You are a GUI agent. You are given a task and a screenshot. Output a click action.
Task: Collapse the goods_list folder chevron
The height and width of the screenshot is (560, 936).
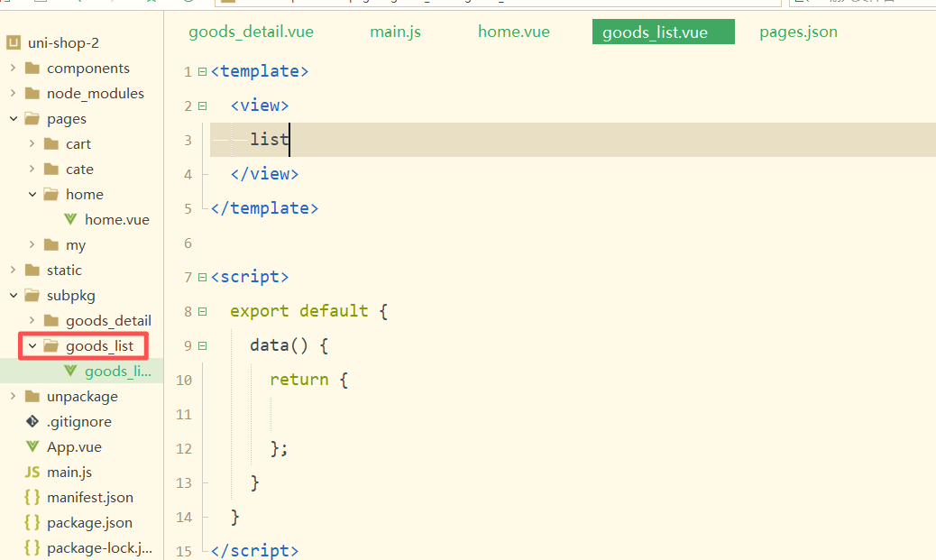[x=32, y=345]
